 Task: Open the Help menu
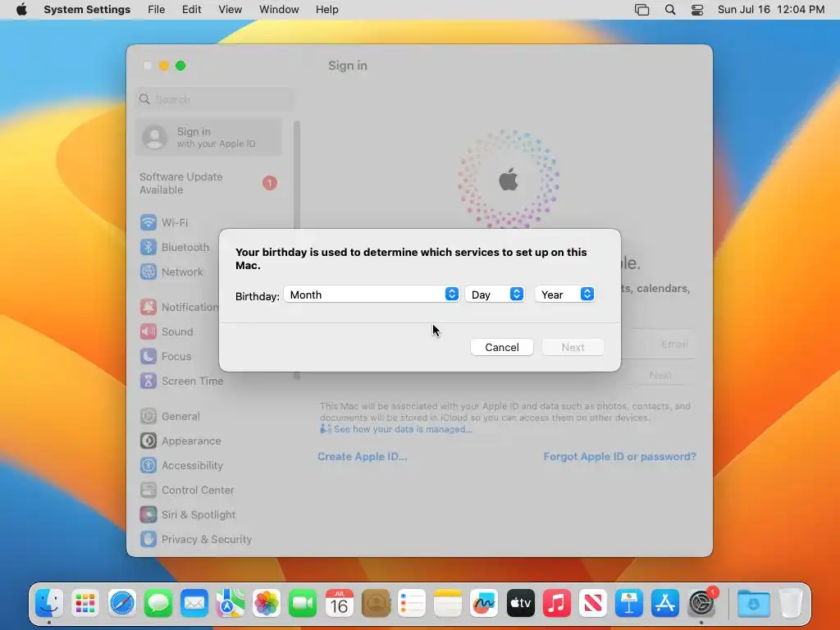326,10
